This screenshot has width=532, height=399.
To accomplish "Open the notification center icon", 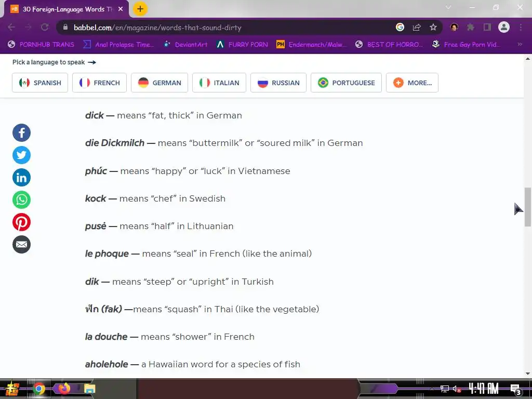I will point(515,389).
